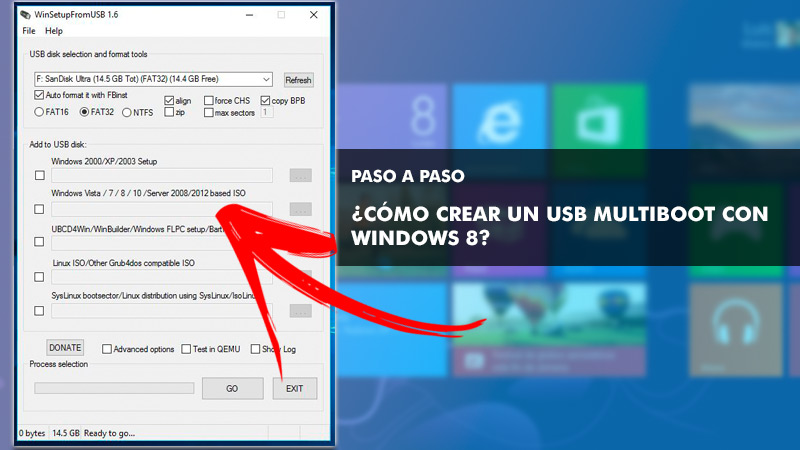Toggle the align checkbox
Image resolution: width=800 pixels, height=450 pixels.
[169, 101]
